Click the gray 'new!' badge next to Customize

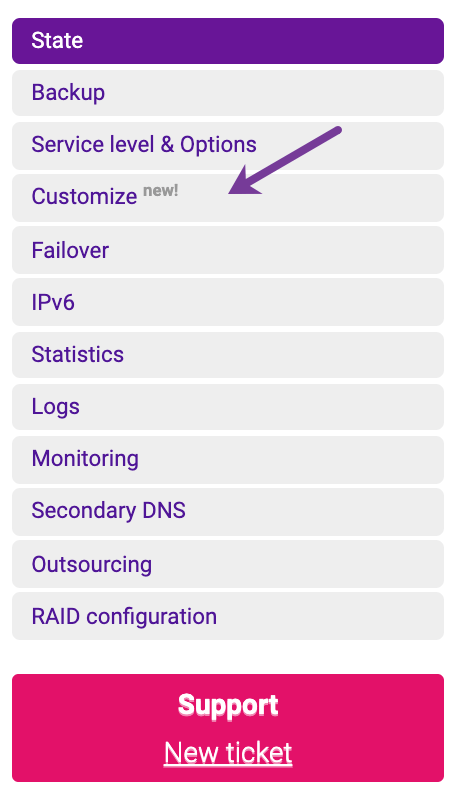(161, 191)
